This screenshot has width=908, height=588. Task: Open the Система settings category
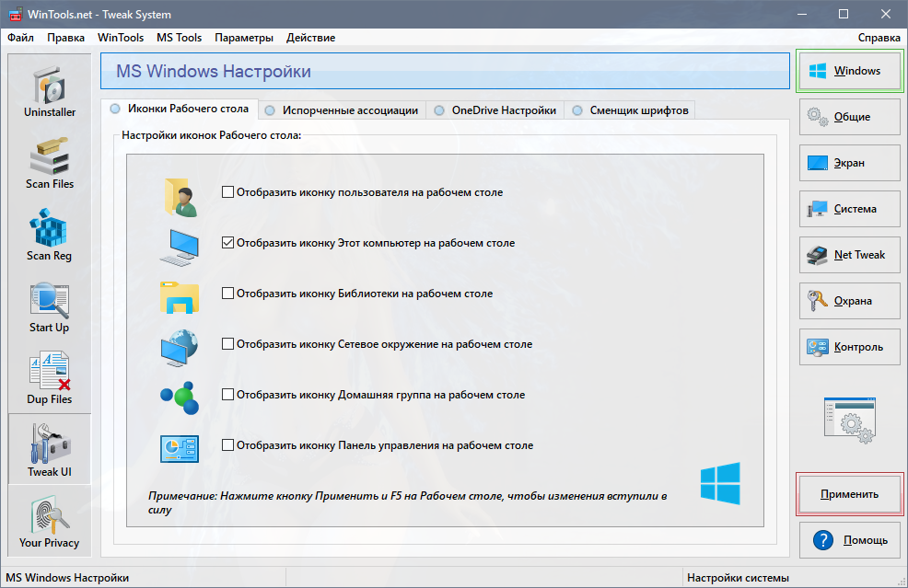849,208
